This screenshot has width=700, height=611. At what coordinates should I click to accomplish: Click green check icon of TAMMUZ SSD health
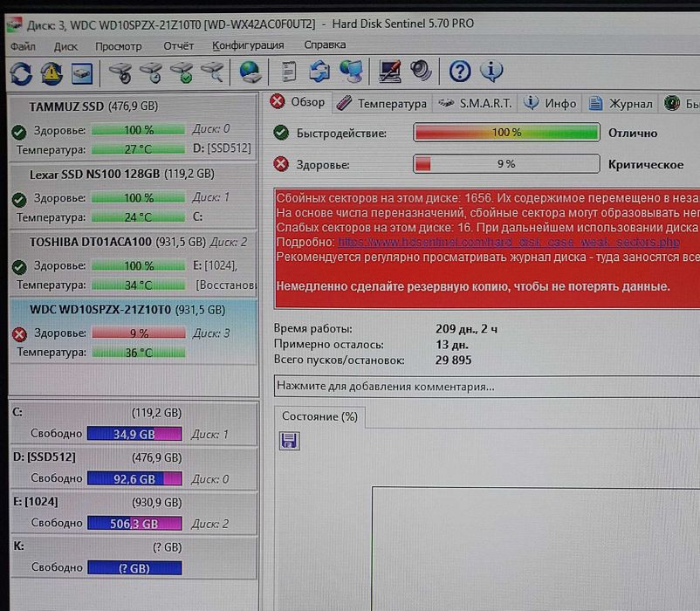(x=19, y=132)
